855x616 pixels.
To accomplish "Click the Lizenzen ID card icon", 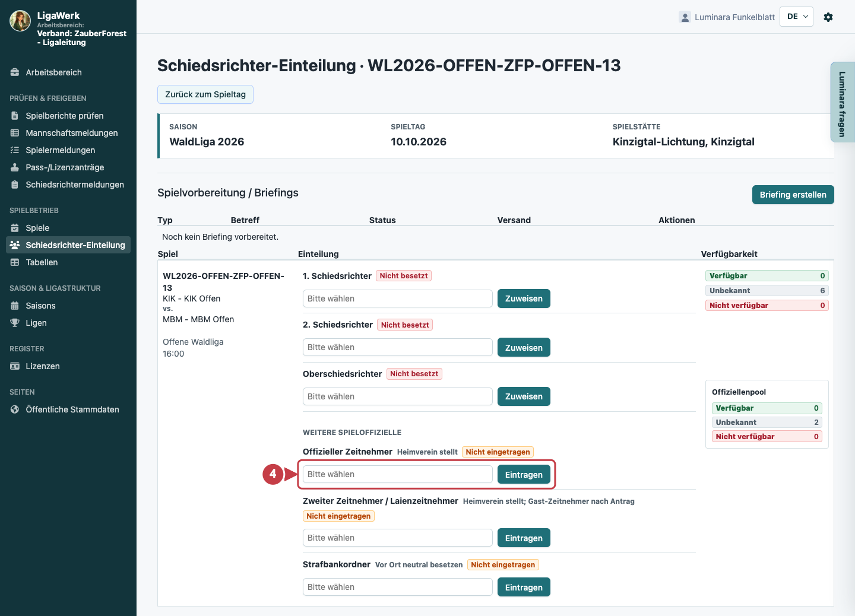I will (15, 366).
